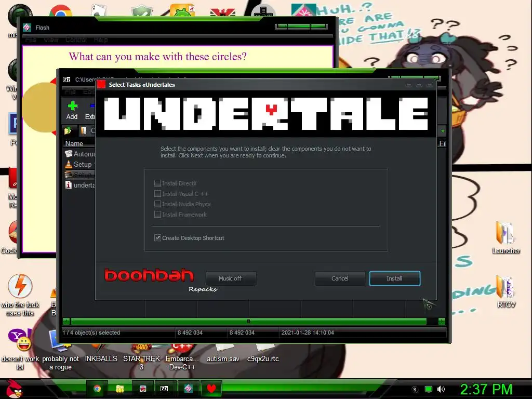Click the network tray icon
Image resolution: width=532 pixels, height=399 pixels.
429,389
